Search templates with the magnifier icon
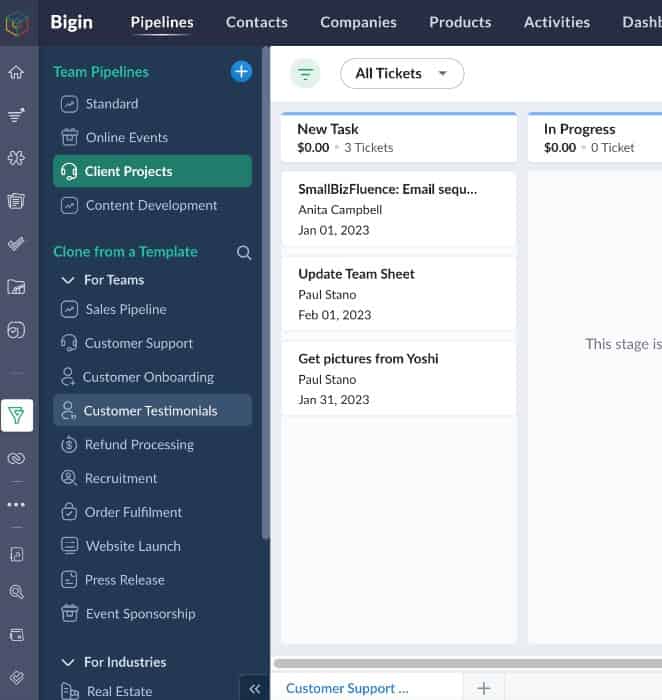Viewport: 662px width, 700px height. click(x=244, y=252)
